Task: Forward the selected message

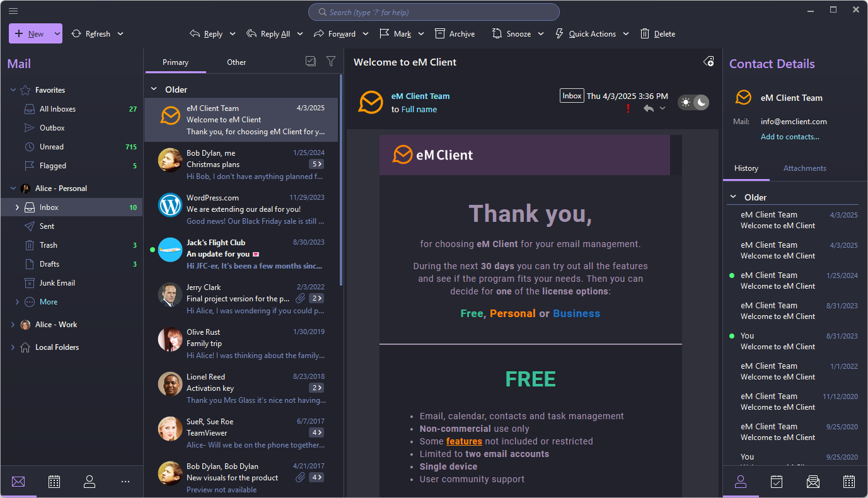Action: 335,34
